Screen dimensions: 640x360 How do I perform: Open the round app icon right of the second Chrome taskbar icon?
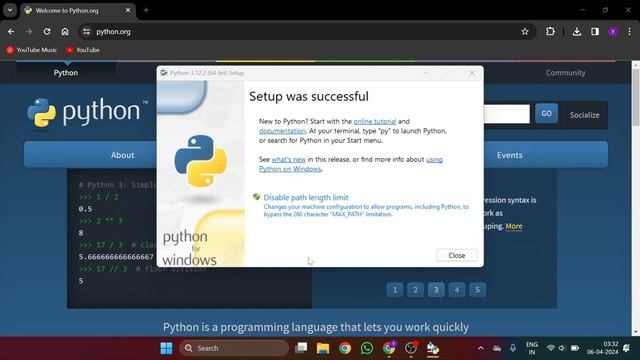pyautogui.click(x=411, y=348)
